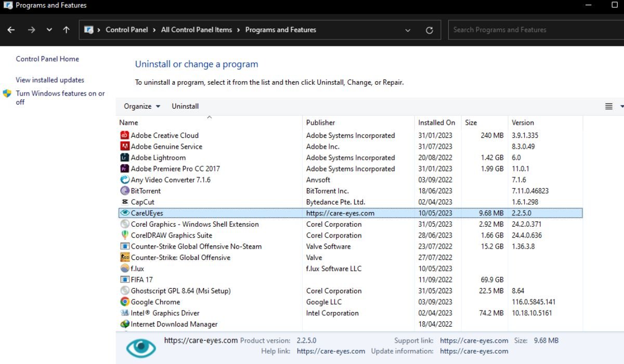Viewport: 624px width, 364px height.
Task: Sort list by Installed On column
Action: (436, 123)
